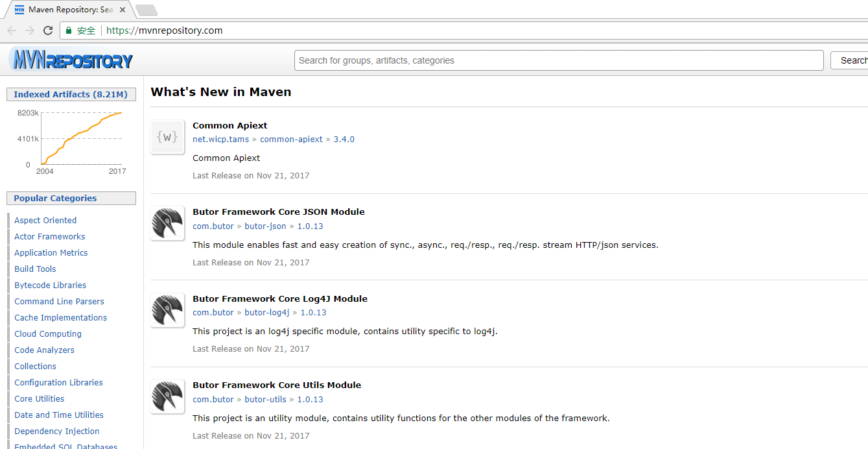Open the Cache Implementations category

click(61, 318)
